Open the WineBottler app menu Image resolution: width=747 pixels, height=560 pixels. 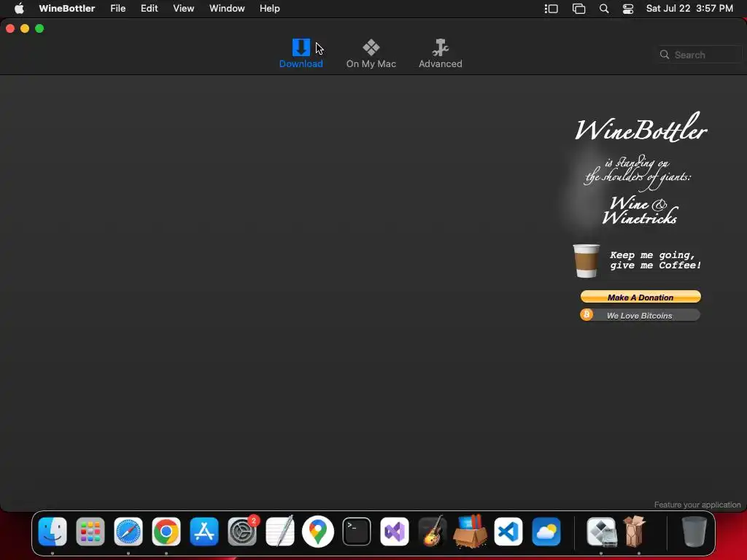[66, 9]
